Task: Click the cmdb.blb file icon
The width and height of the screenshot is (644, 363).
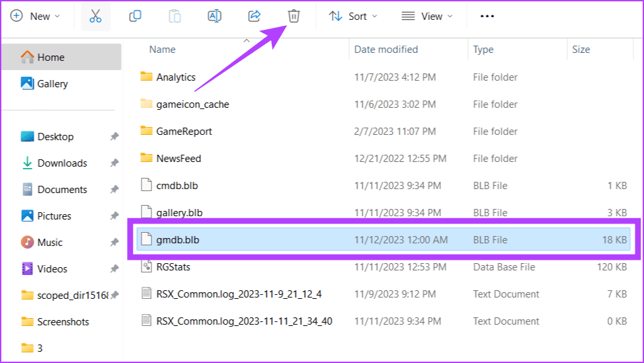Action: pos(146,184)
